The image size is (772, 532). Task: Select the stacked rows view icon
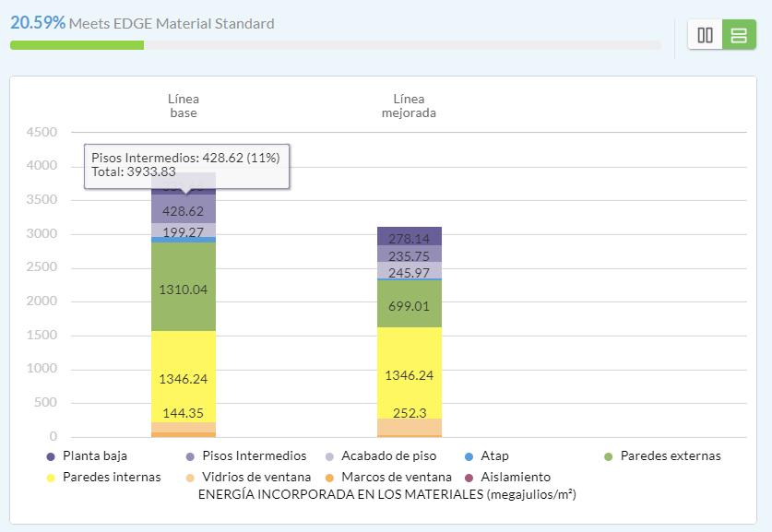tap(738, 35)
